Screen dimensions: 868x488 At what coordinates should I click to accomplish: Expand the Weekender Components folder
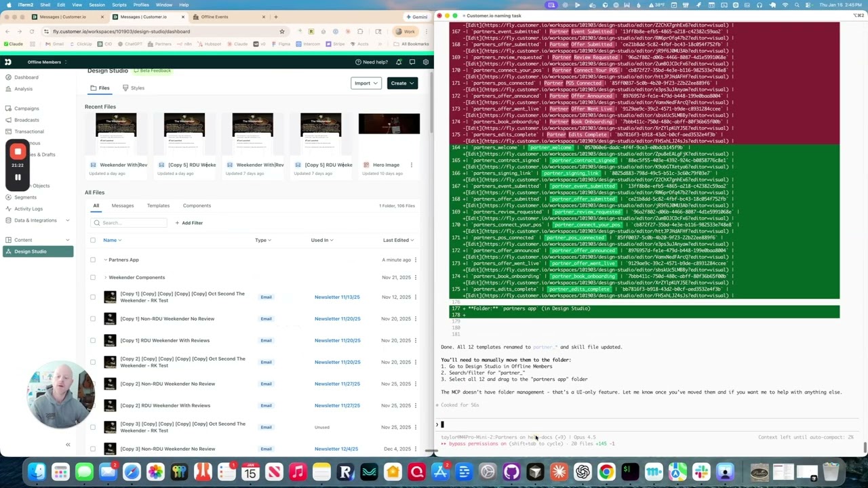click(105, 277)
